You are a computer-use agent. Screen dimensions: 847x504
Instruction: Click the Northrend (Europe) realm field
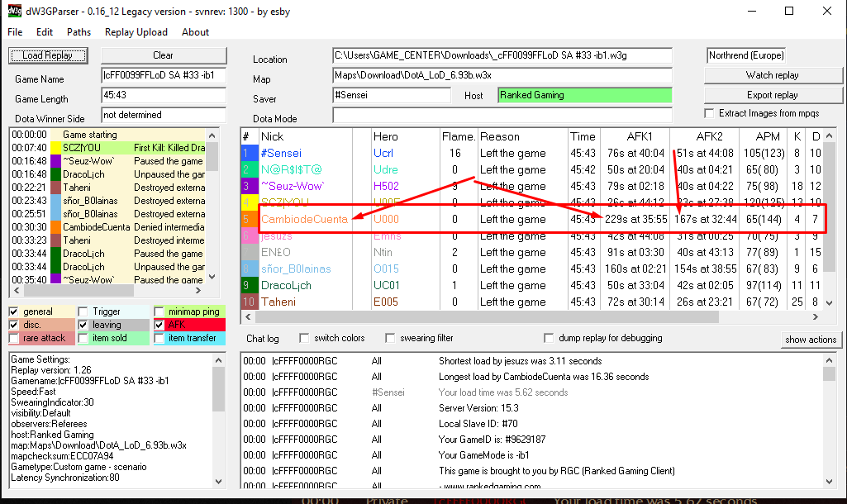click(x=746, y=55)
